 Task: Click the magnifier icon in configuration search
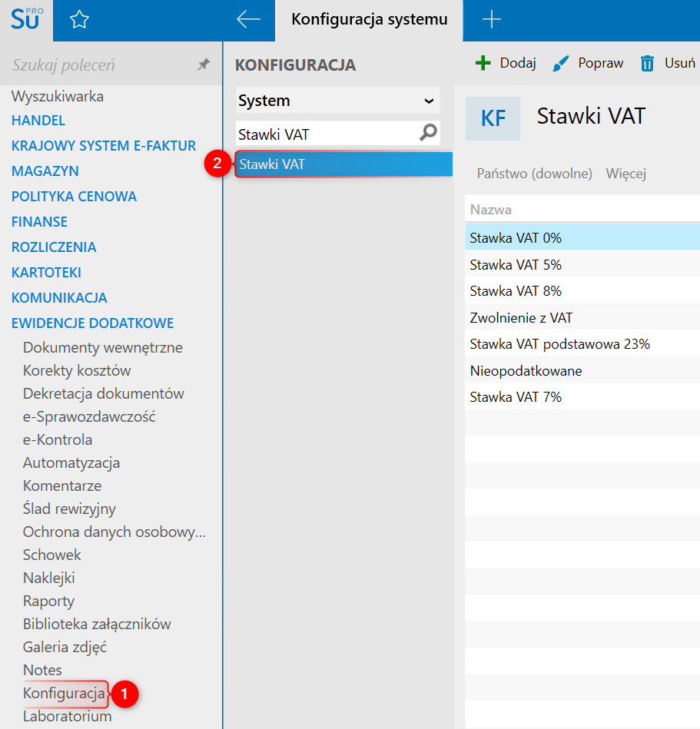[428, 134]
